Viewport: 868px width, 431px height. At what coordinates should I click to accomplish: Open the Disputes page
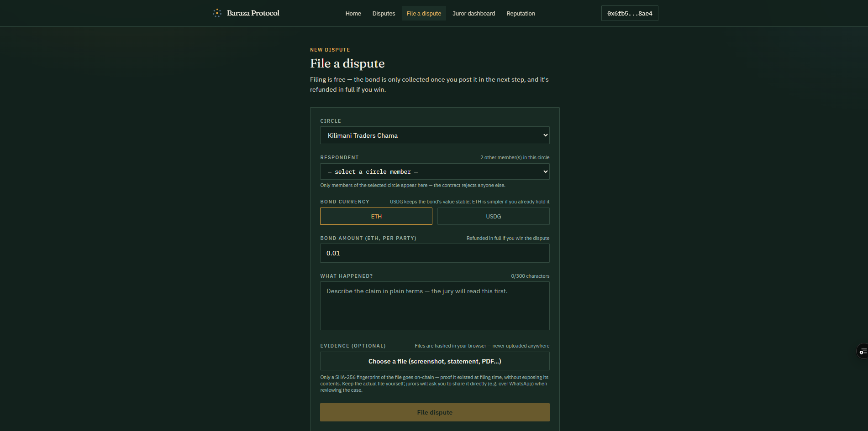384,13
